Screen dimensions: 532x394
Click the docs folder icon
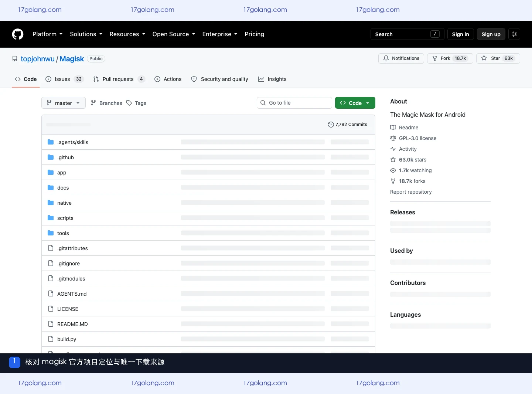coord(51,187)
